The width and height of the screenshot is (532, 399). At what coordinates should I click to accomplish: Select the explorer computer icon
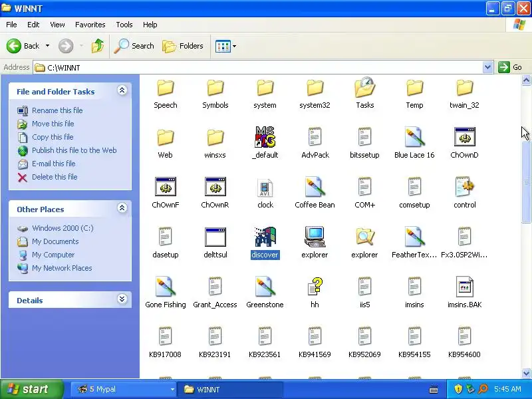315,237
